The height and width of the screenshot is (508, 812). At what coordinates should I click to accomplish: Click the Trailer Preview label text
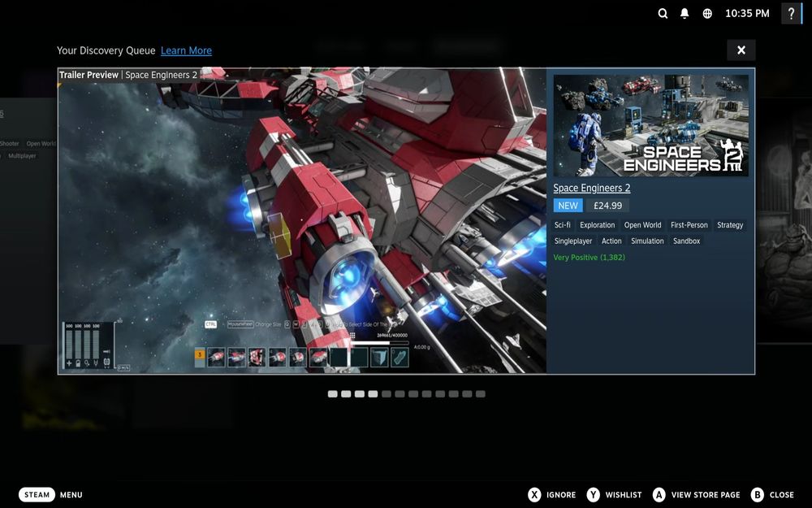coord(89,75)
